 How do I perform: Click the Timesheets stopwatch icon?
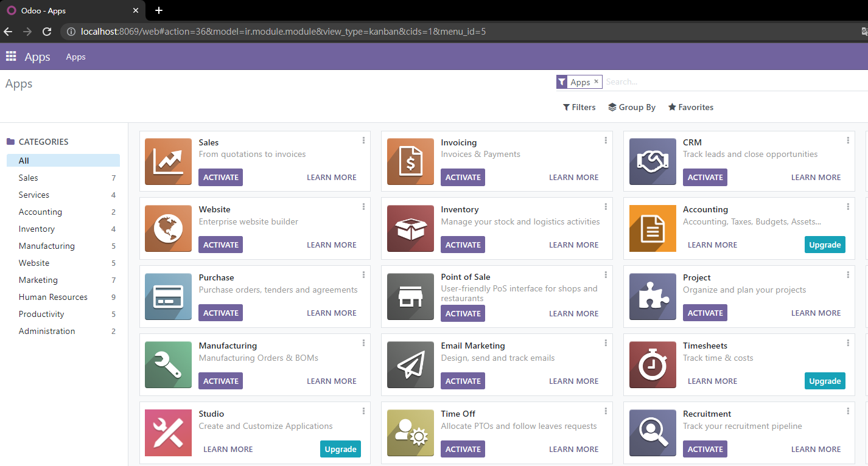pyautogui.click(x=653, y=365)
